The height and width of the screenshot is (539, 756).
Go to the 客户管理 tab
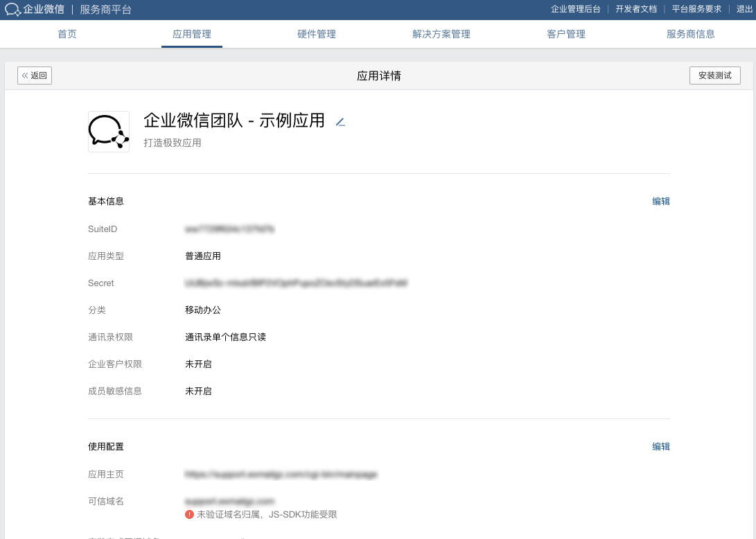click(566, 34)
